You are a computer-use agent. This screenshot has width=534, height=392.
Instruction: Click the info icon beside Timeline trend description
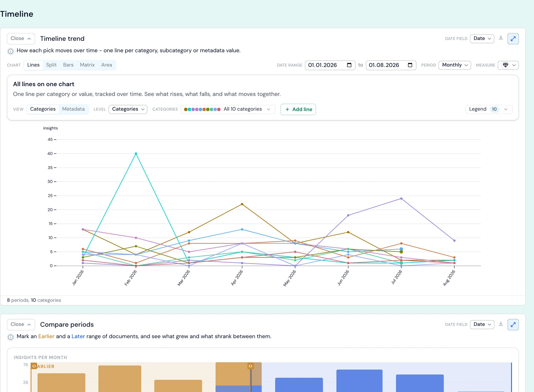pyautogui.click(x=11, y=51)
